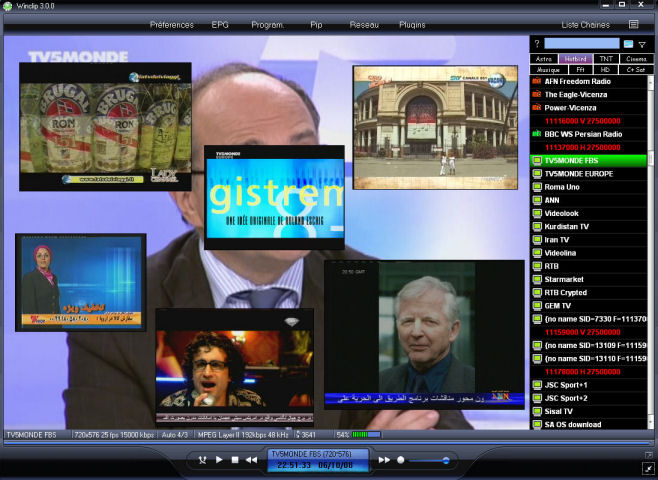This screenshot has height=480, width=658.
Task: Click the 54% signal level meter
Action: 366,435
